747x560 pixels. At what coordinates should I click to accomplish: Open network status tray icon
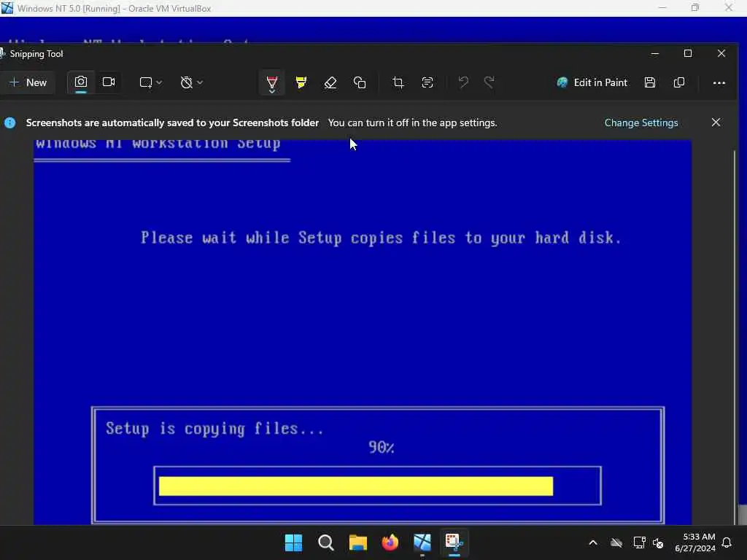coord(639,542)
